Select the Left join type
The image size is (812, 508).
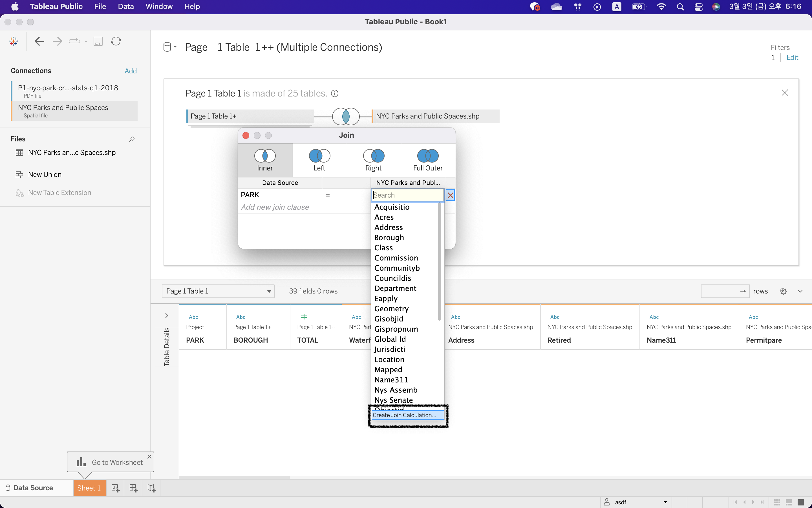(x=319, y=160)
